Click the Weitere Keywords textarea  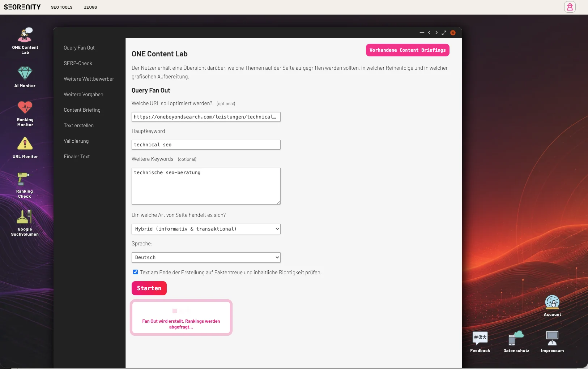206,186
